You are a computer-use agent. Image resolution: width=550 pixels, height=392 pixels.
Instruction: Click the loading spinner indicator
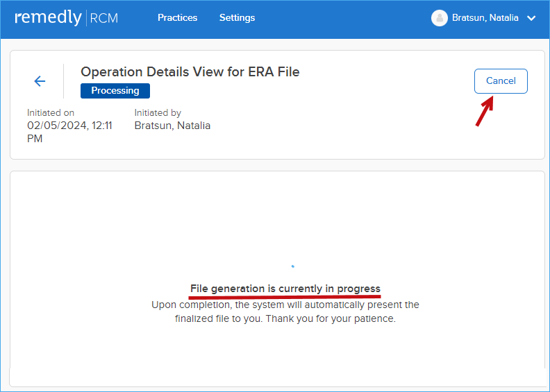click(293, 266)
